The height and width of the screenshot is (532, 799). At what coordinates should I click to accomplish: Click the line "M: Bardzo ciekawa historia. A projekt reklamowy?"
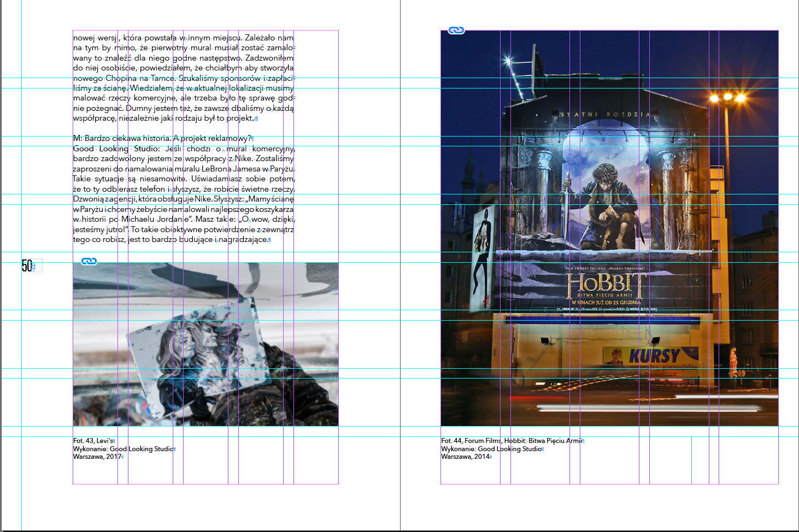[162, 139]
